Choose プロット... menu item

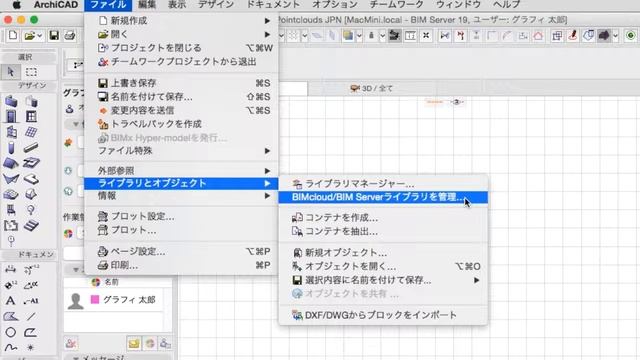pyautogui.click(x=181, y=230)
